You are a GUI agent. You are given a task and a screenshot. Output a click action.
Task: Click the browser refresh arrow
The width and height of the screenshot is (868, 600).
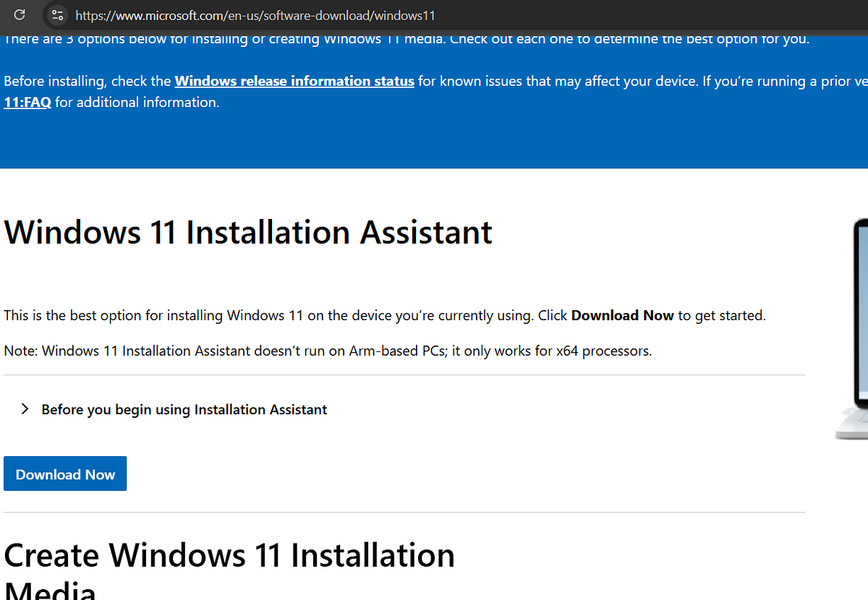tap(19, 14)
